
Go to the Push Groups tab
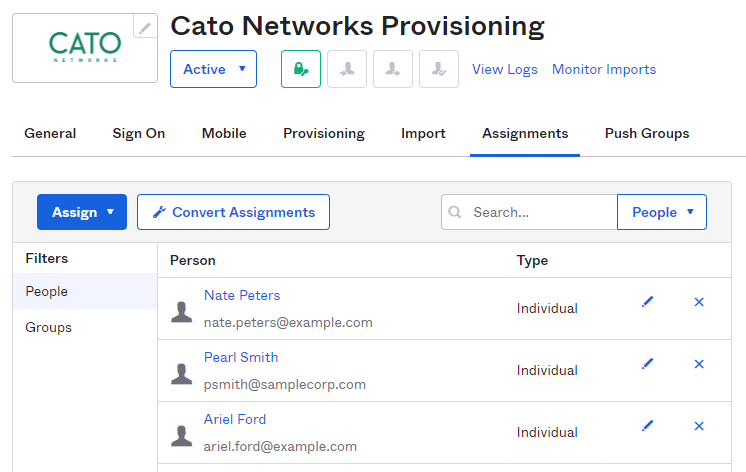click(646, 133)
